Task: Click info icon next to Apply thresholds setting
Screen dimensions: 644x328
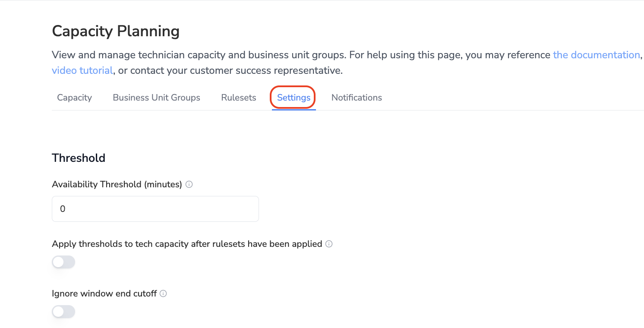Action: point(329,244)
